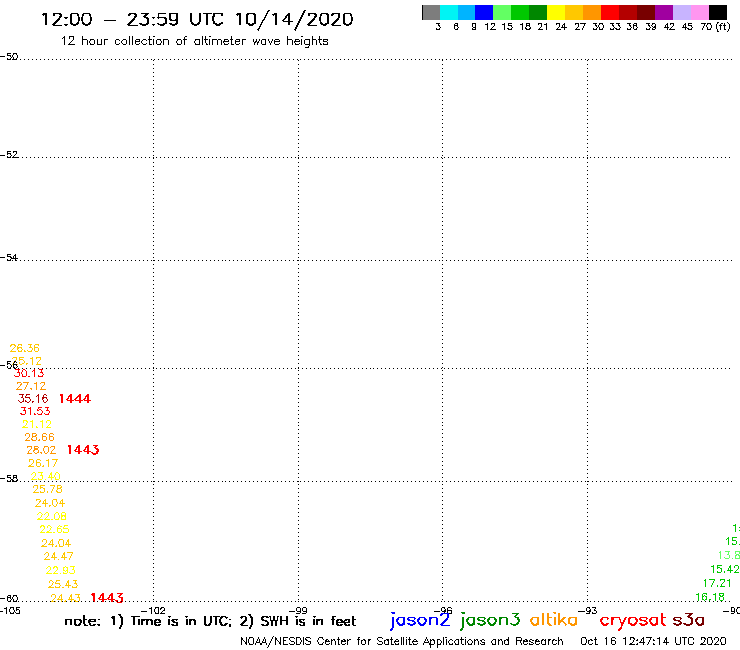
Task: Click the orange 'altika' satellite legend label
Action: tap(554, 620)
